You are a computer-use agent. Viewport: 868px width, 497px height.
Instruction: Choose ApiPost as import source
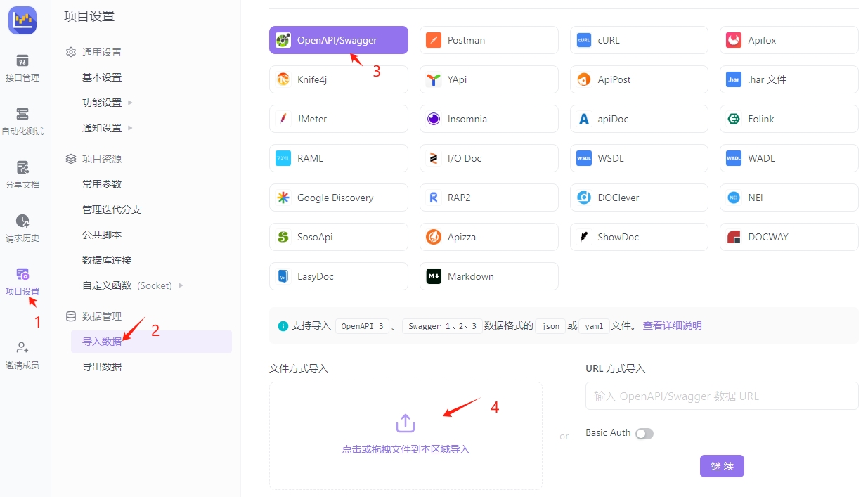pyautogui.click(x=640, y=79)
